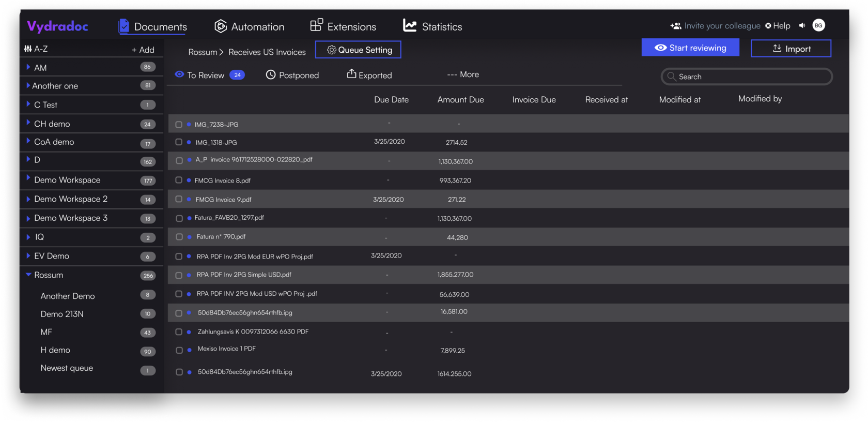This screenshot has width=868, height=422.
Task: Check the box for IMG_7238-JPG
Action: [x=179, y=125]
